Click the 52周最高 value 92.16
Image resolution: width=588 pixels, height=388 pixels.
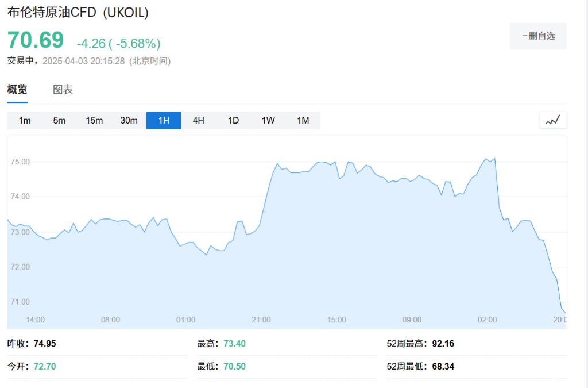point(443,344)
